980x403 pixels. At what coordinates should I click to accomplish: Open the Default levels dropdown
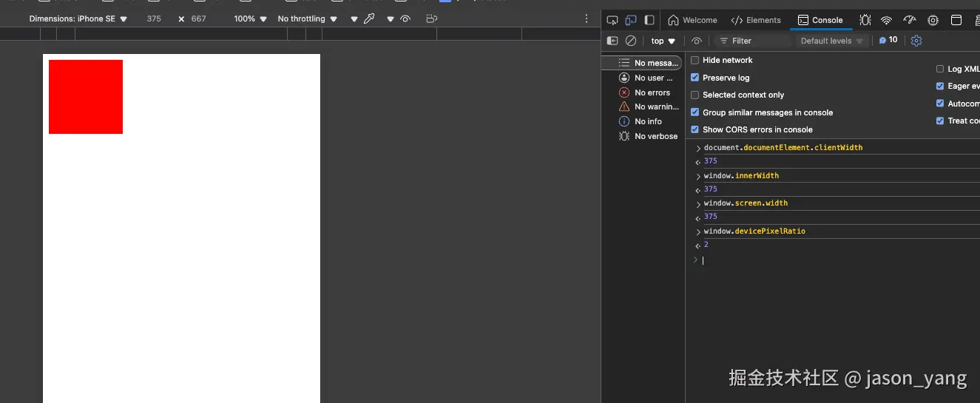click(x=832, y=41)
